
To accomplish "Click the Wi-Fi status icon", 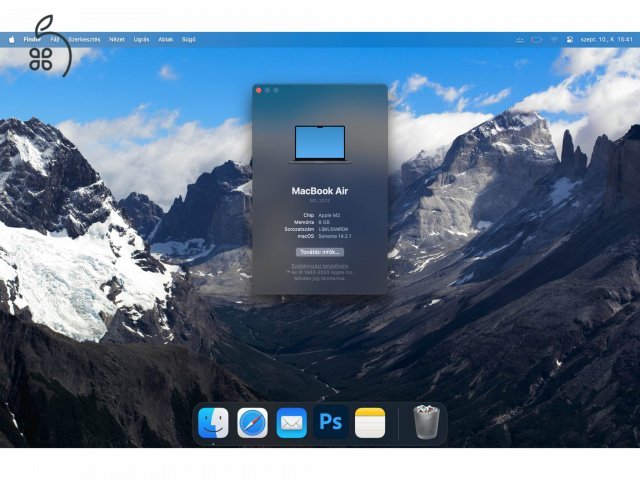I will pyautogui.click(x=554, y=40).
